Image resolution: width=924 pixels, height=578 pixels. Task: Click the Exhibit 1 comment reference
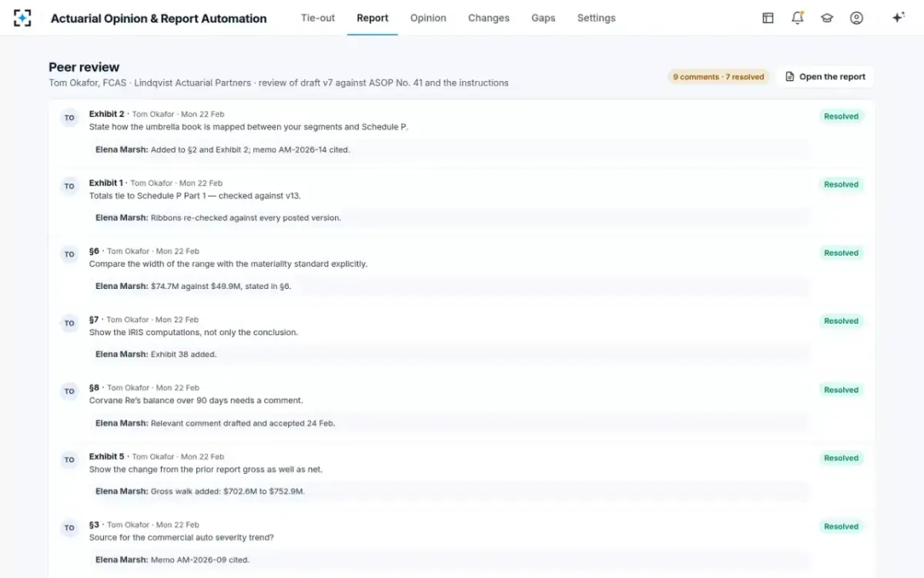[105, 183]
